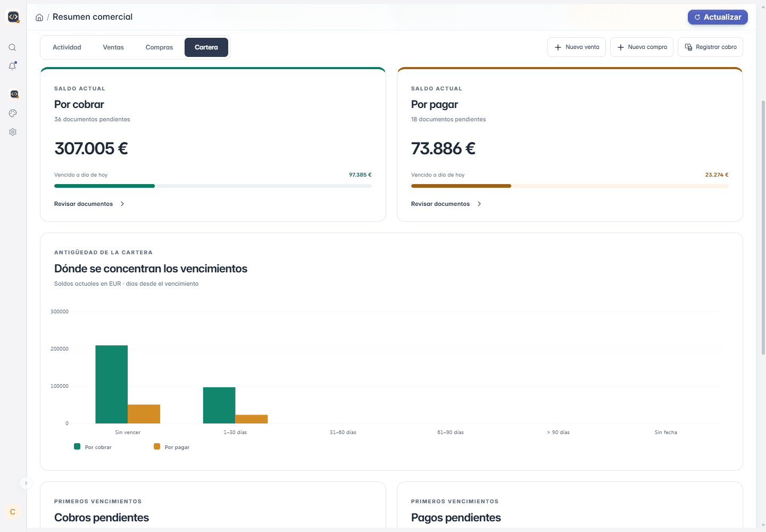This screenshot has width=766, height=532.
Task: Click the '> 90 días' axis label
Action: [558, 433]
